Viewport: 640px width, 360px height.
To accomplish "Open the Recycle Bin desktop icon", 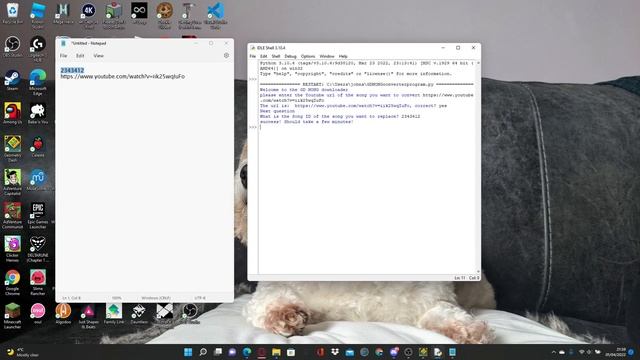I will pos(13,13).
